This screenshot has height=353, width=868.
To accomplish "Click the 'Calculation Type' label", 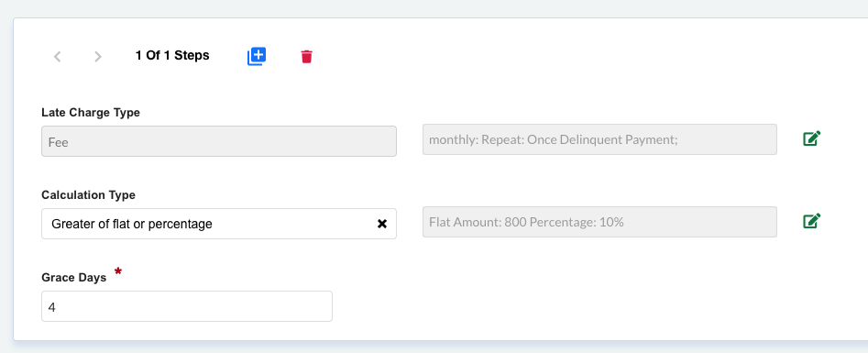I will tap(89, 195).
